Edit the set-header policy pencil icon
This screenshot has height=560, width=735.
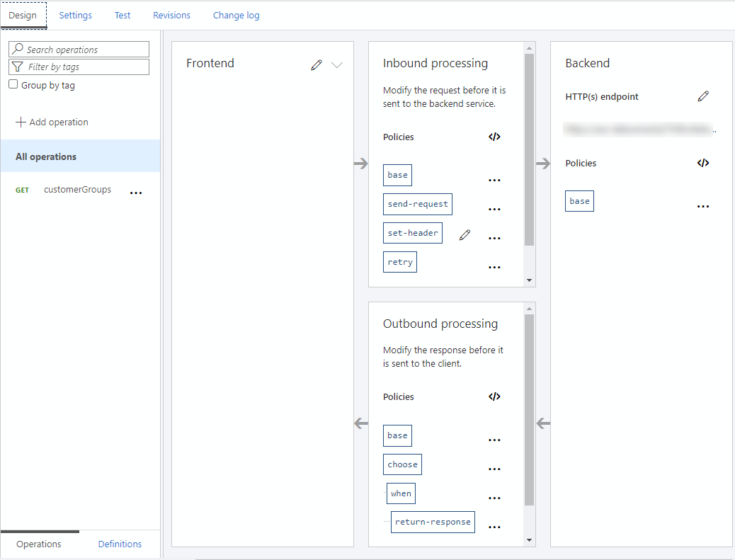click(x=465, y=235)
